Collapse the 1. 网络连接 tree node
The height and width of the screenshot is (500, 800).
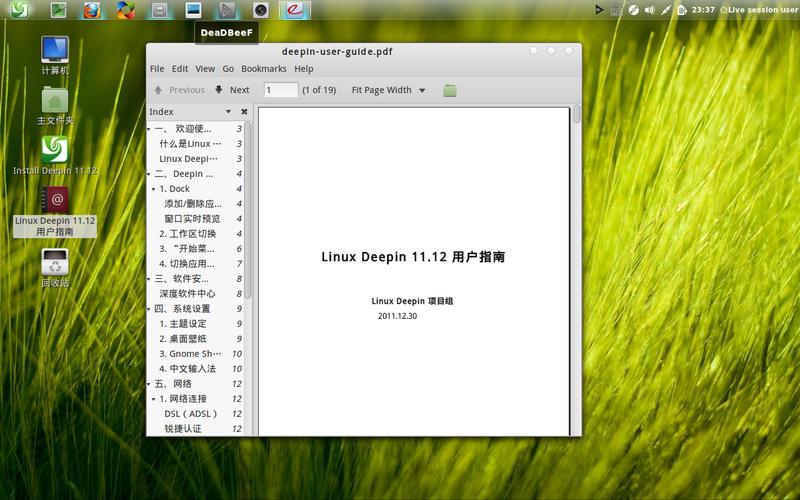click(154, 399)
